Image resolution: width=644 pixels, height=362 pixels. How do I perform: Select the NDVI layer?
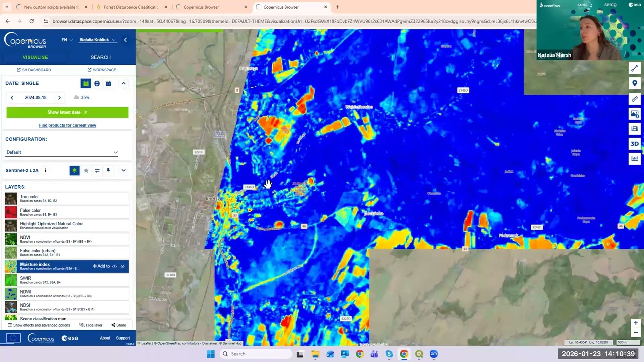click(66, 239)
